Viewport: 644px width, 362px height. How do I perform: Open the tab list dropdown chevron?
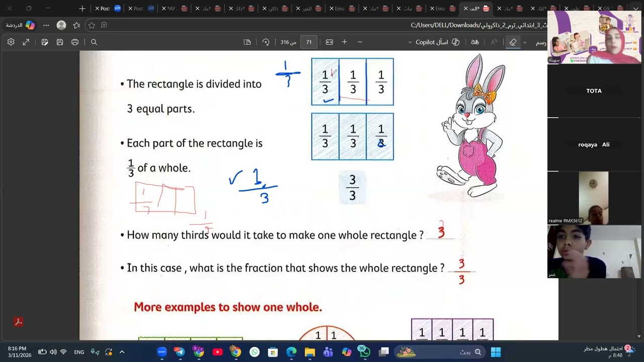coord(634,9)
